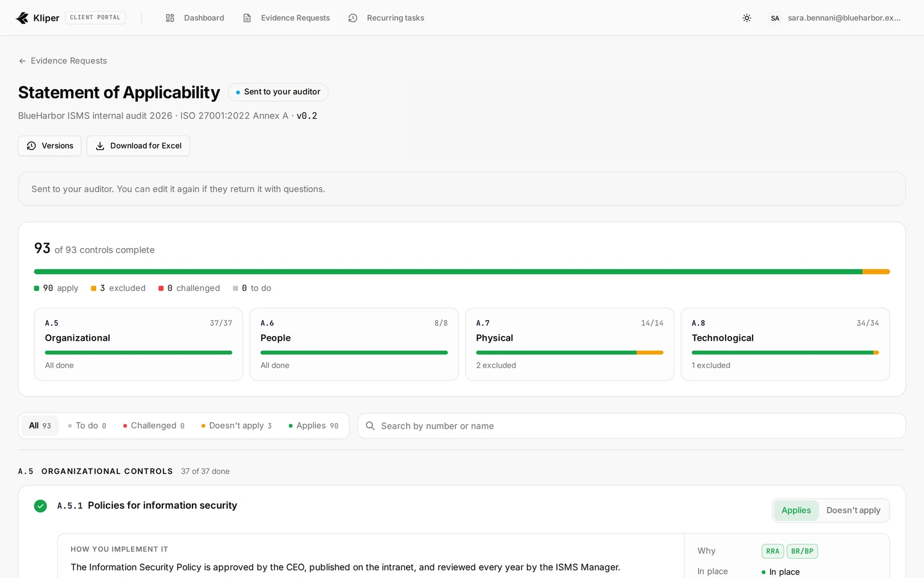Click the RRA reason tag
The width and height of the screenshot is (924, 578).
(772, 551)
